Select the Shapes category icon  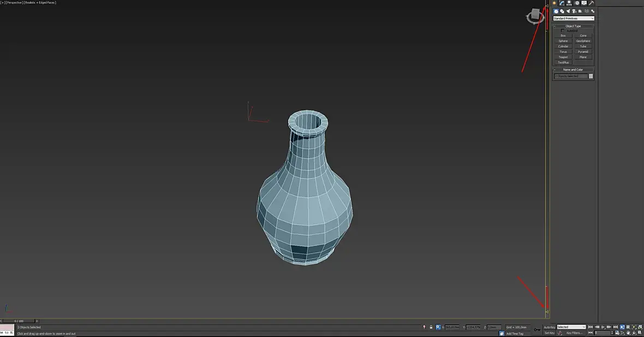coord(562,11)
